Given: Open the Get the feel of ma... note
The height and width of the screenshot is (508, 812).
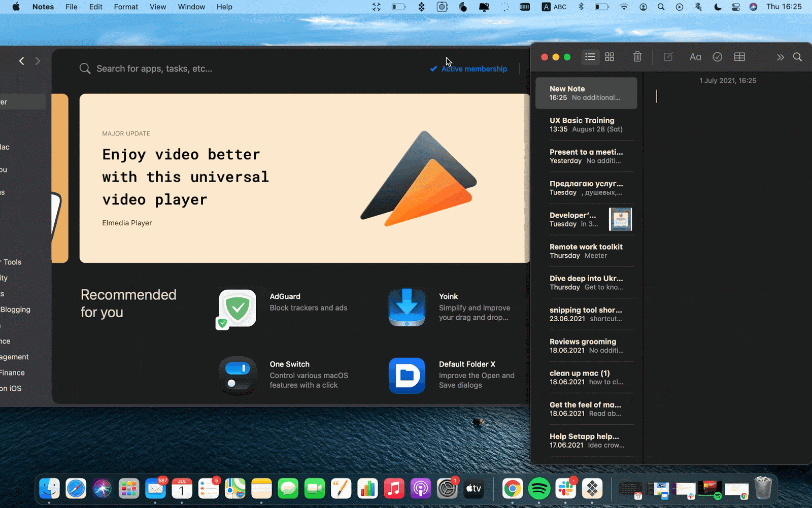Looking at the screenshot, I should (586, 409).
